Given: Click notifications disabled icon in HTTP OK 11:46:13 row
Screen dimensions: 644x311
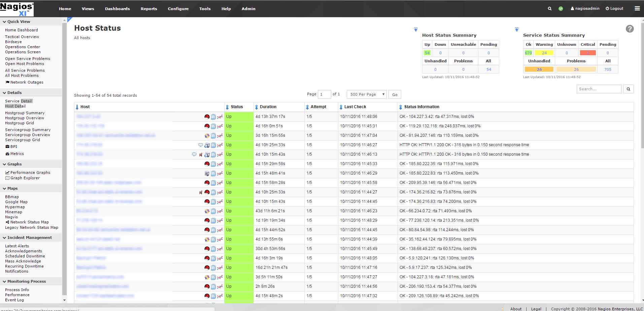Looking at the screenshot, I should [x=201, y=155].
